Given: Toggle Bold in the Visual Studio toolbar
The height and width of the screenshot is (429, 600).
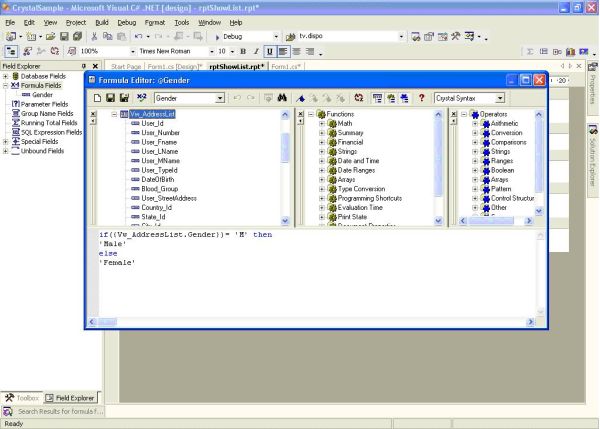Looking at the screenshot, I should (243, 51).
